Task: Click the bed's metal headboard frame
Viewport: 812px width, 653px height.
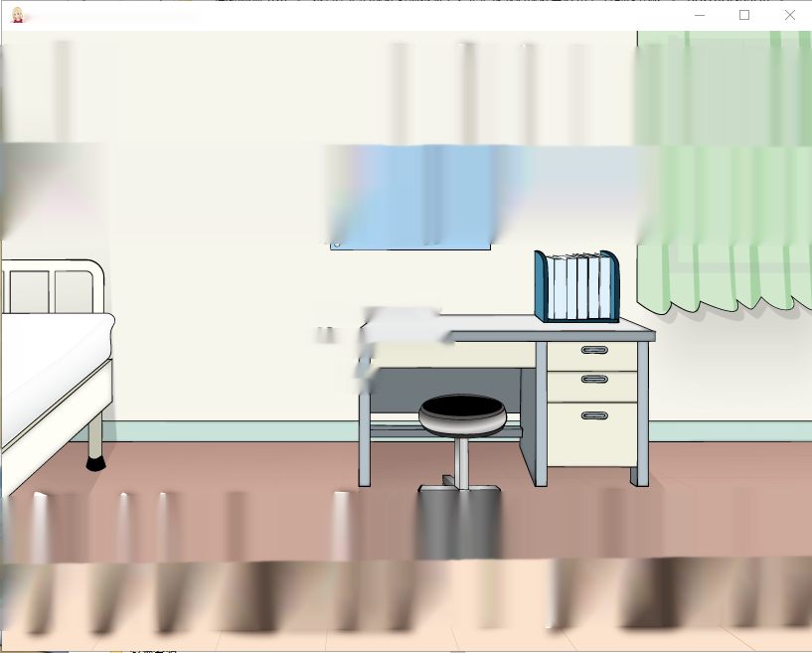Action: point(52,286)
